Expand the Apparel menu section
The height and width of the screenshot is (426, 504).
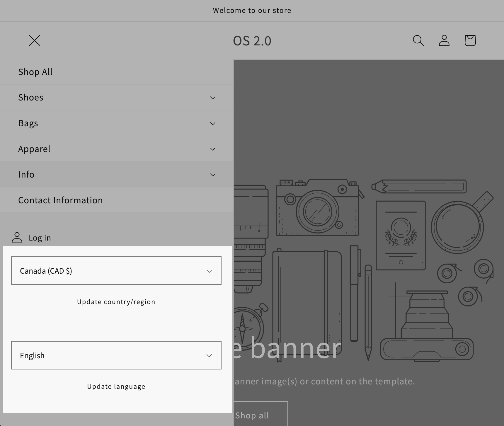213,149
